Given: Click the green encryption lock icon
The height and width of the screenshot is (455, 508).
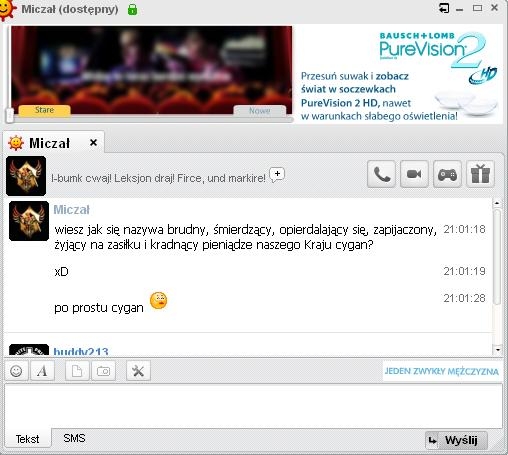Looking at the screenshot, I should (132, 9).
